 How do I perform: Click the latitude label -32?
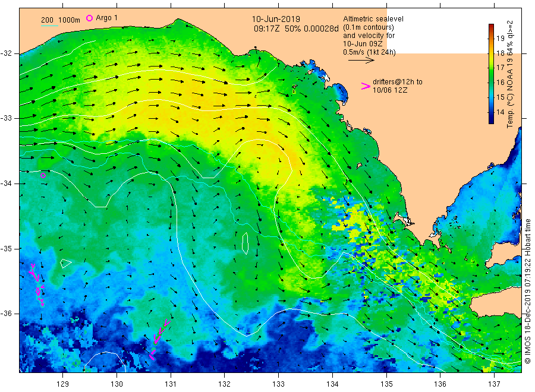(x=6, y=53)
